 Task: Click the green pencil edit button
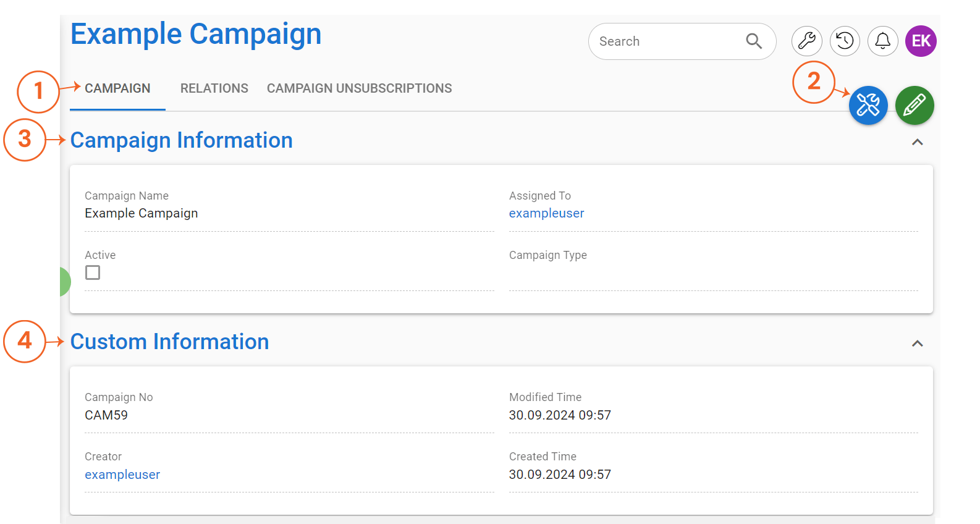click(x=915, y=105)
